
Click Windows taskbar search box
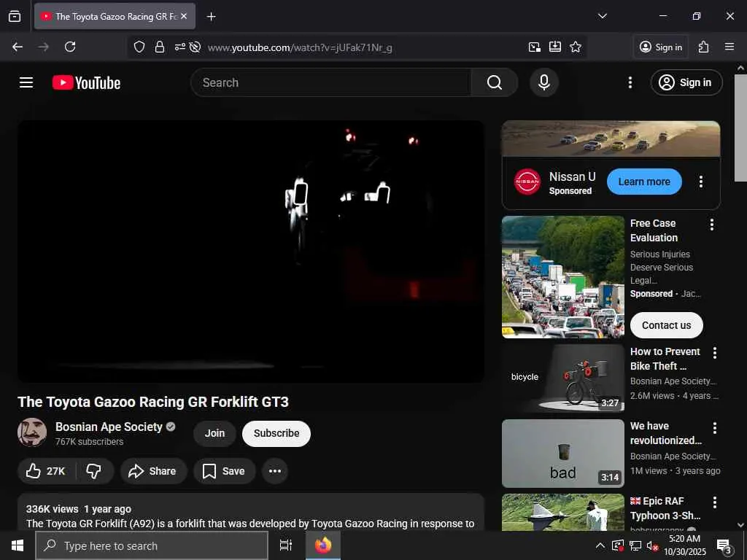[x=152, y=545]
